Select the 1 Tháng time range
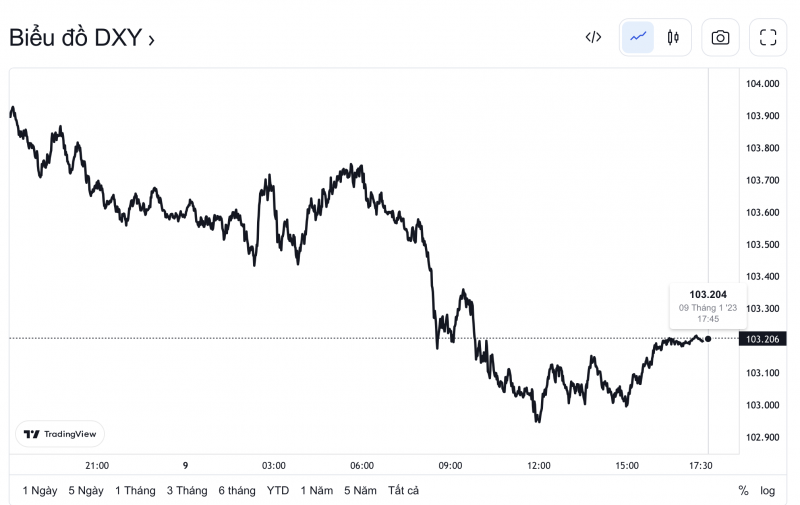 point(135,490)
